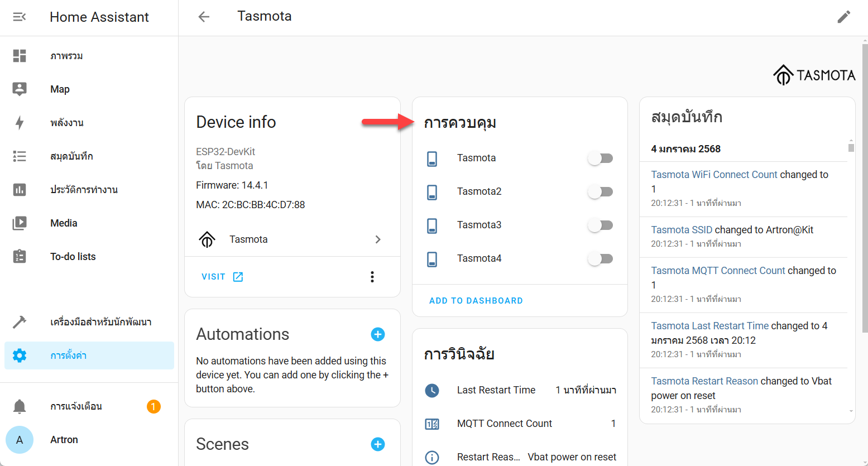Open Tasmota Restart Reason log link
Image resolution: width=868 pixels, height=466 pixels.
704,381
